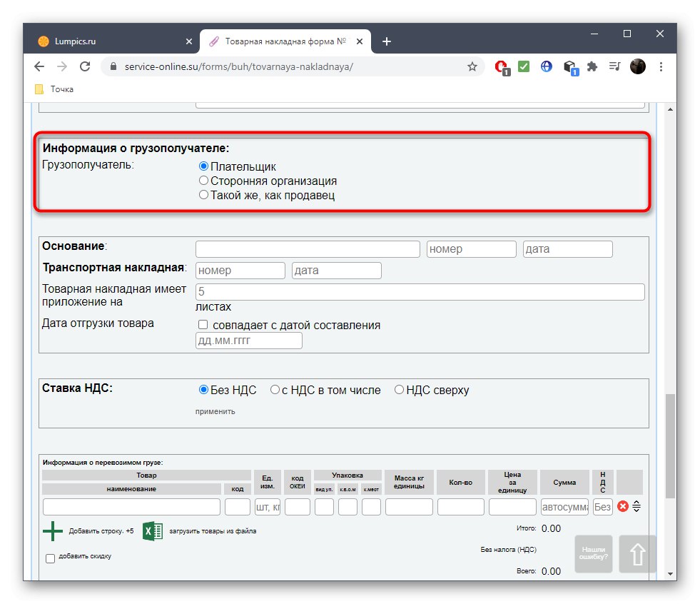This screenshot has height=604, width=700.
Task: Click the 'Нашли ошибку?' button
Action: (x=594, y=554)
